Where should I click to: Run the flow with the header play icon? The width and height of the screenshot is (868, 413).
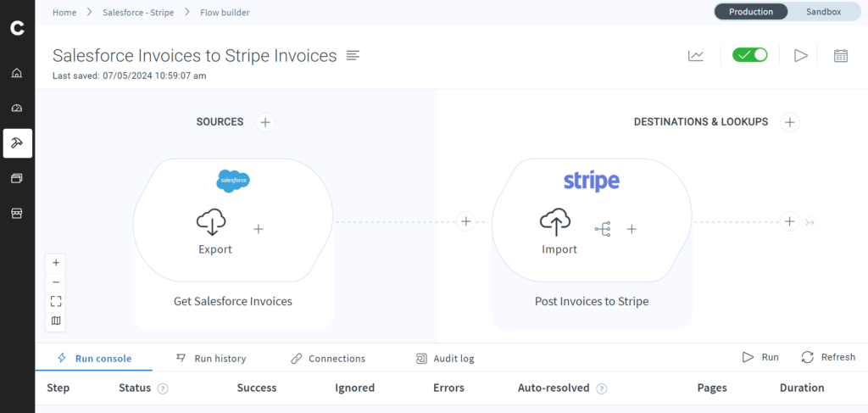(800, 55)
